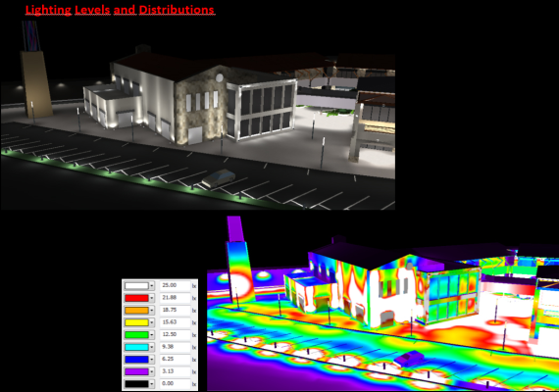Viewport: 559px width, 392px height.
Task: Click the 3.13 lux value field
Action: tap(175, 371)
